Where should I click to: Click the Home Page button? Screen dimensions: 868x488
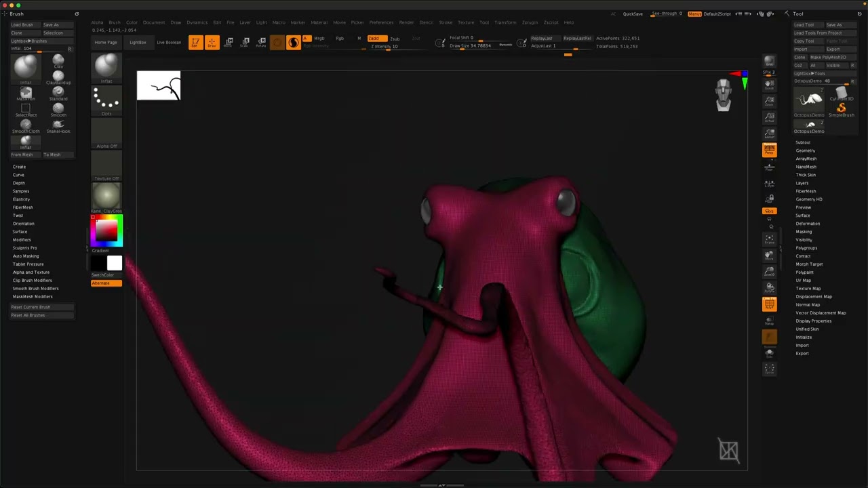click(106, 43)
